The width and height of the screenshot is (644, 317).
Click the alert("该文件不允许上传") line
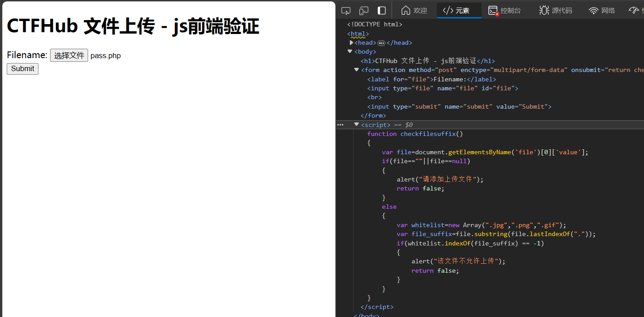pyautogui.click(x=458, y=262)
